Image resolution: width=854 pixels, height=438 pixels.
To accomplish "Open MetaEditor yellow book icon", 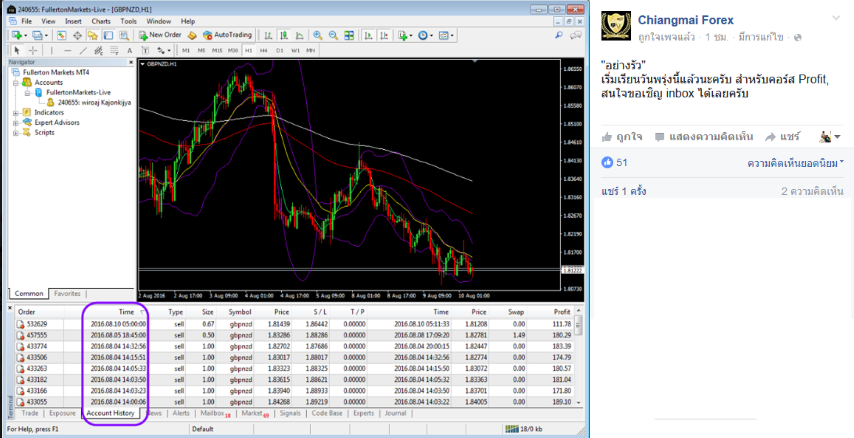I will click(x=192, y=35).
